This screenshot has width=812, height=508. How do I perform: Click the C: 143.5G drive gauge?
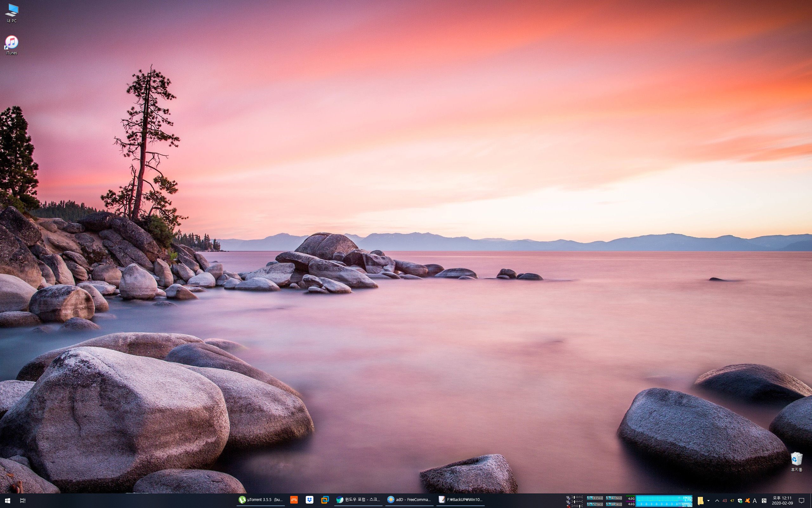[x=595, y=498]
